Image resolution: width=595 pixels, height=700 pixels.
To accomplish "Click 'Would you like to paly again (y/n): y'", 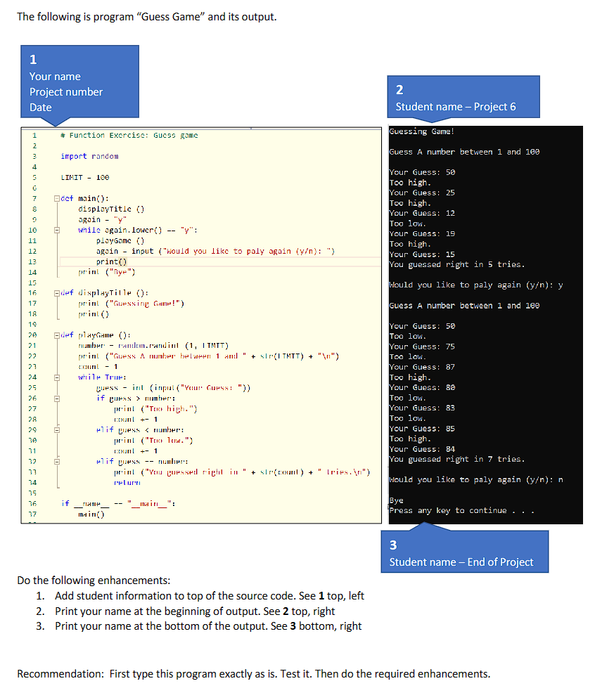I will [x=476, y=285].
